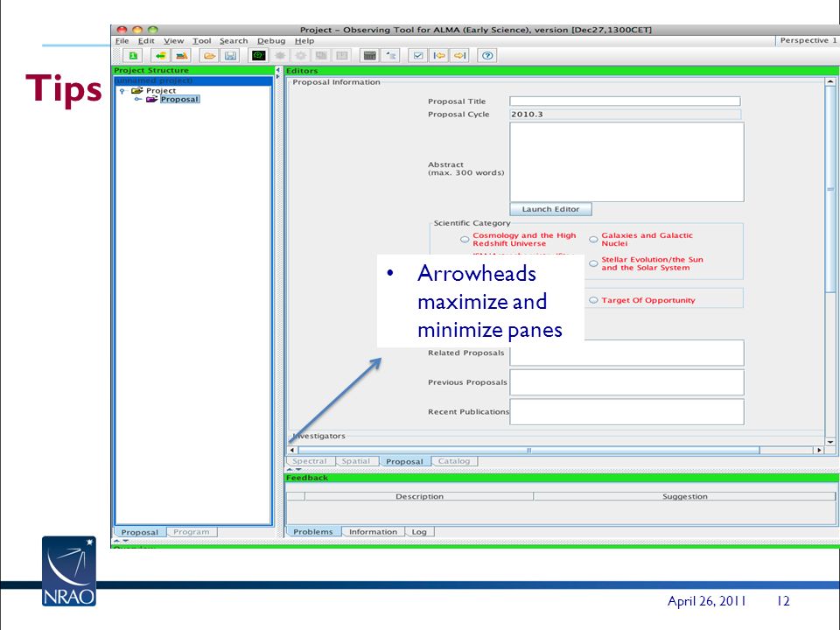Switch to the Program tab in Project Structure

point(192,532)
